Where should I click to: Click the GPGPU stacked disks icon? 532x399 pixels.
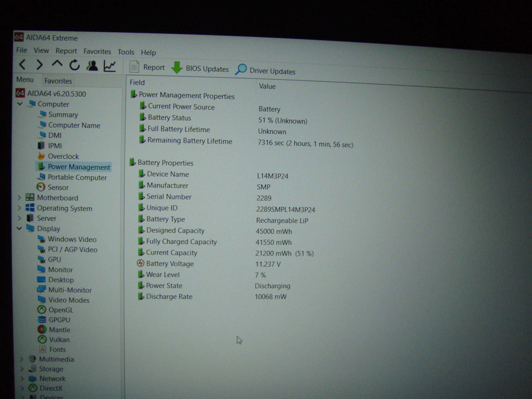(x=42, y=320)
